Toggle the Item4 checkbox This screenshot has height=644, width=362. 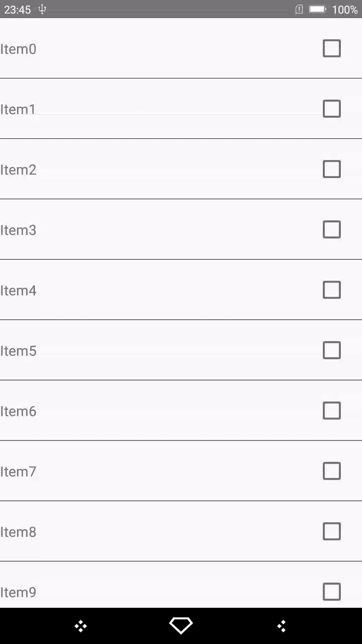point(332,290)
